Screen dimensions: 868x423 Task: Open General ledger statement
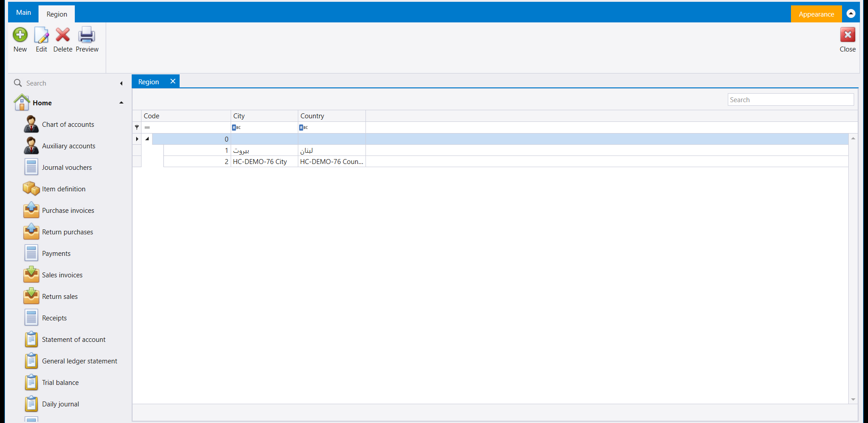[79, 361]
